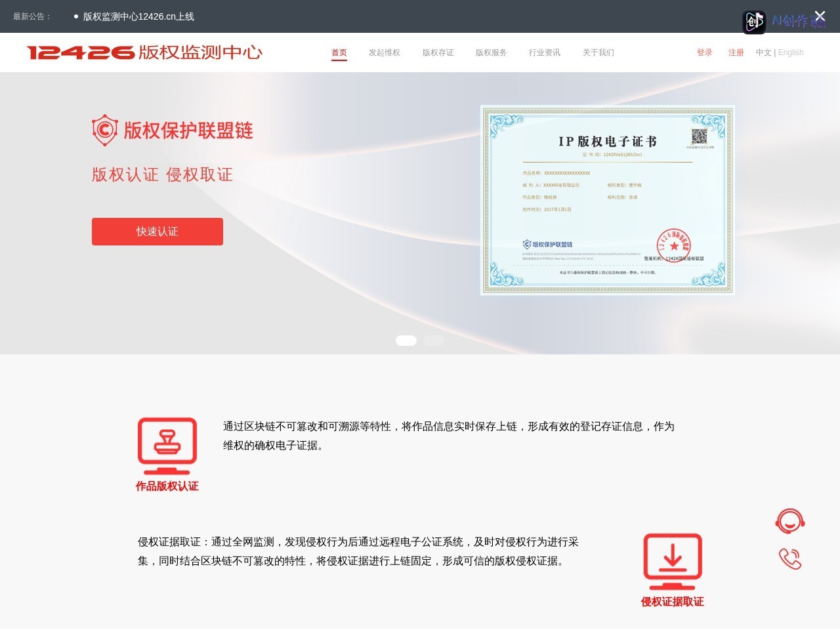
Task: Click the QR code on the certificate
Action: [700, 136]
